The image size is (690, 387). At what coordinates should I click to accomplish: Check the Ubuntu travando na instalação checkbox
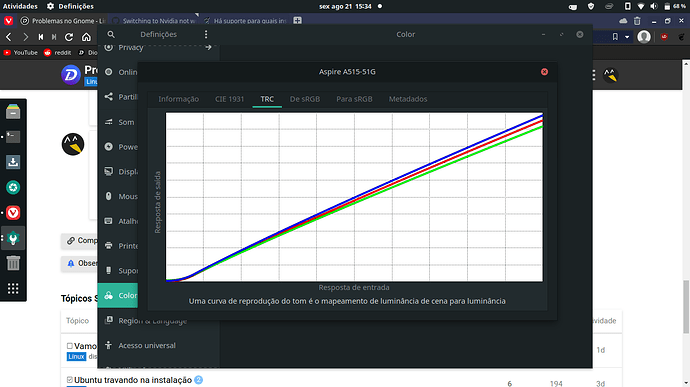pos(70,380)
